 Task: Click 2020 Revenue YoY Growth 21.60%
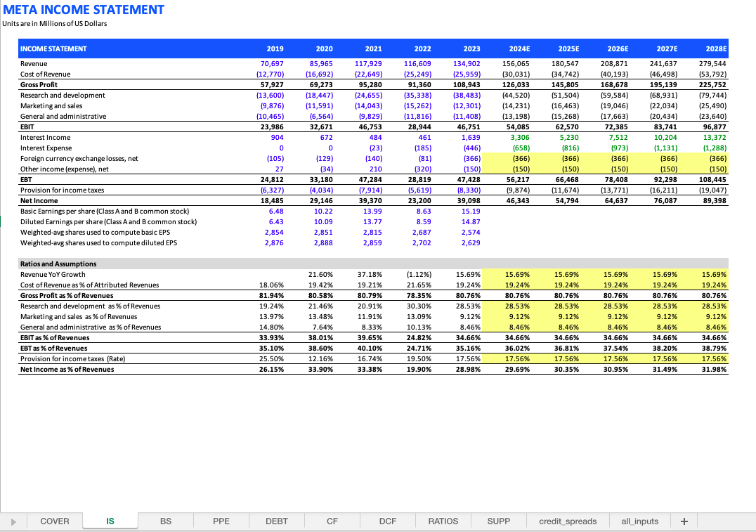coord(320,275)
